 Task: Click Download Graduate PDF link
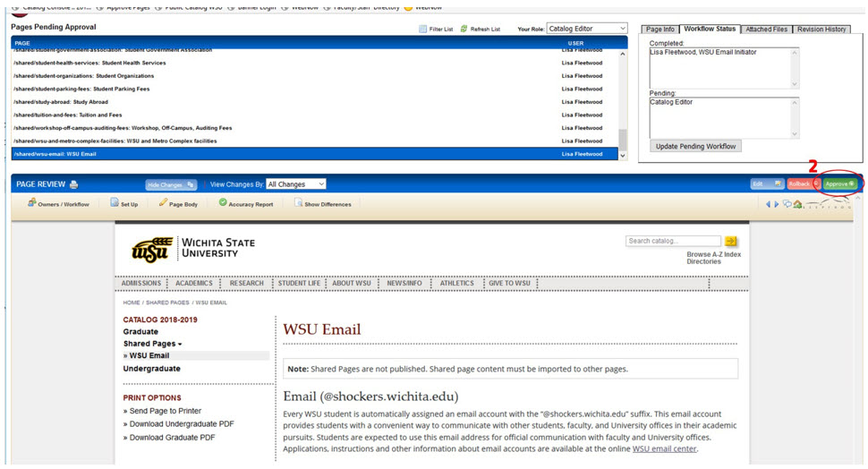[x=172, y=438]
